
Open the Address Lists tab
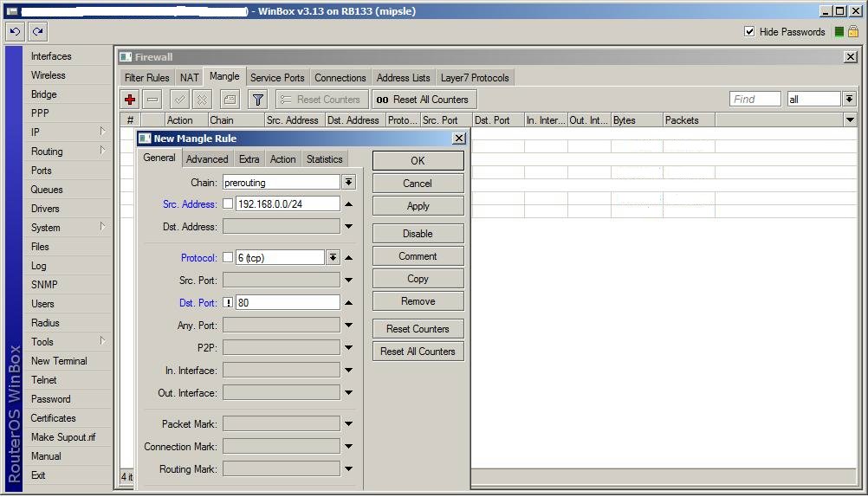[404, 78]
